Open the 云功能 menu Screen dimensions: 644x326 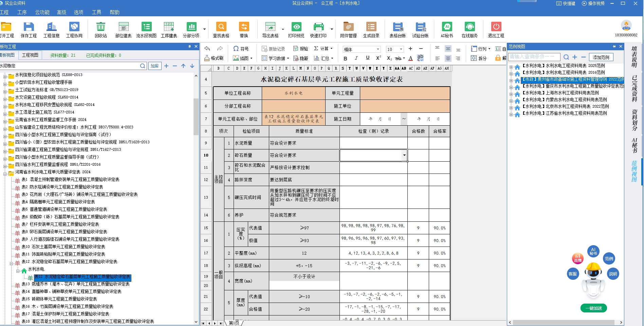pos(42,12)
